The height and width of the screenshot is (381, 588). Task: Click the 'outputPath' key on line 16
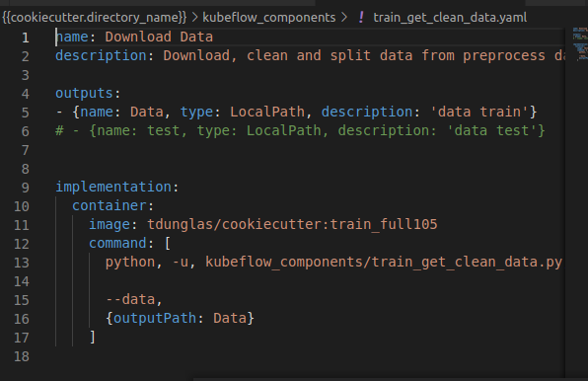155,318
